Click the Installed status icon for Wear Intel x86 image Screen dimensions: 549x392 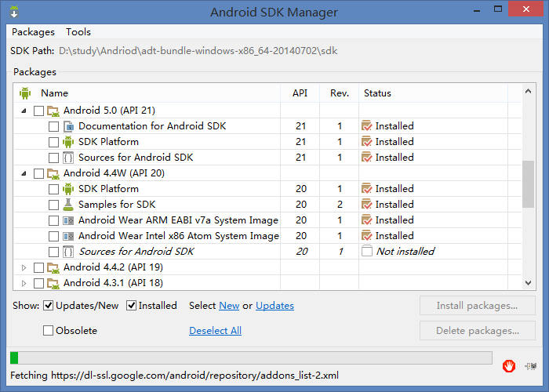pyautogui.click(x=366, y=235)
